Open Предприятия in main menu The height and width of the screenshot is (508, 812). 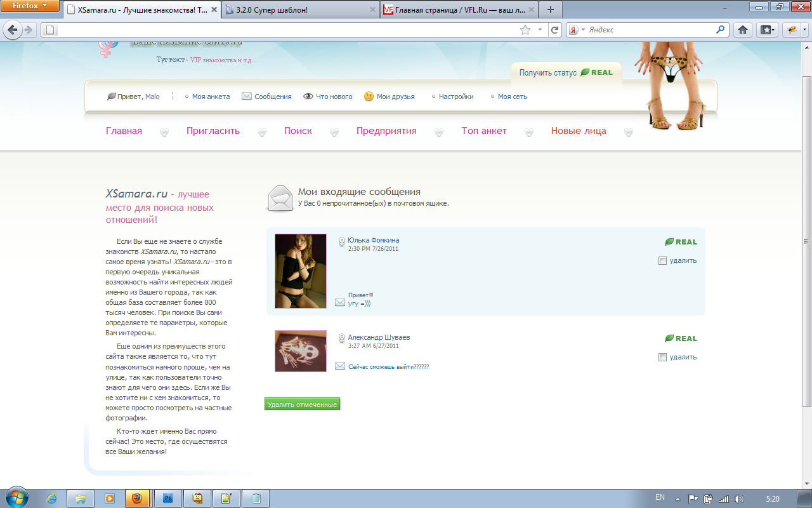coord(386,131)
